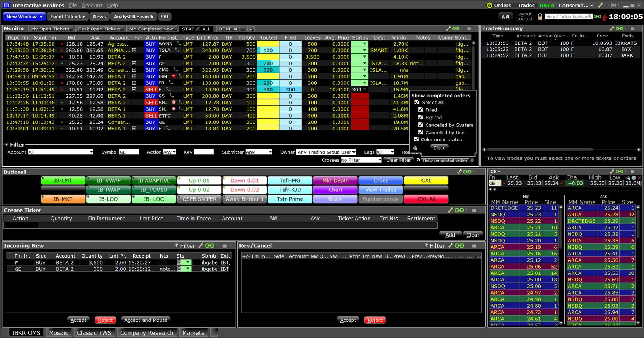Click red X icon on GE quote row

(639, 178)
